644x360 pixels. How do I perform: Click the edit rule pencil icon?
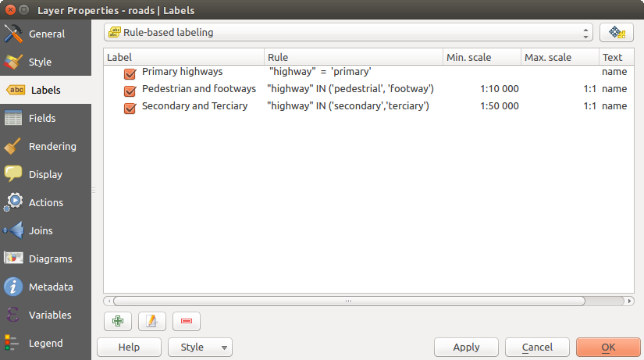click(x=151, y=320)
